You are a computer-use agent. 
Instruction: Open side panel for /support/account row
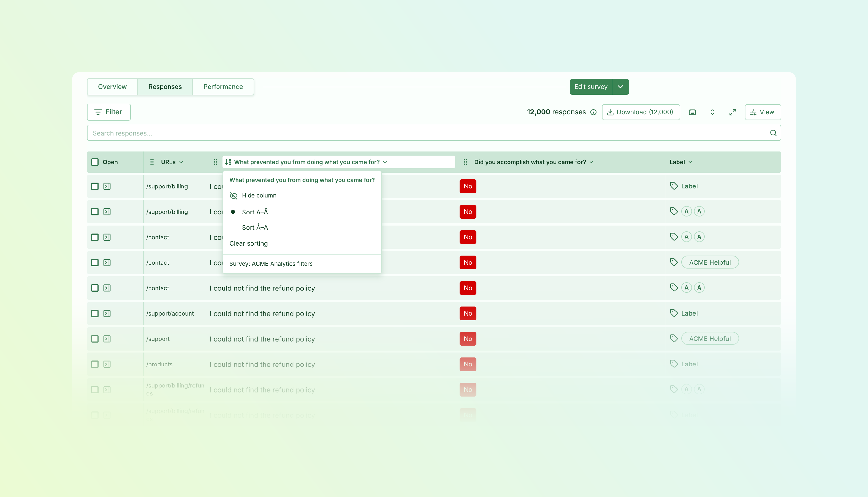coord(107,313)
